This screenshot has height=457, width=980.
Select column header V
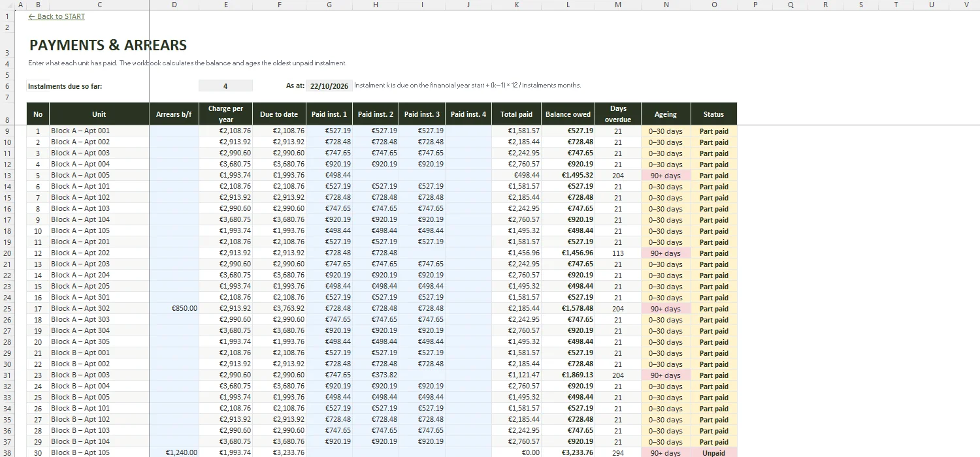coord(966,5)
